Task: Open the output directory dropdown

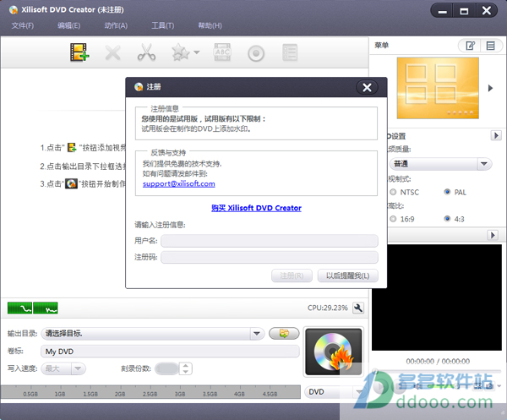Action: 257,333
